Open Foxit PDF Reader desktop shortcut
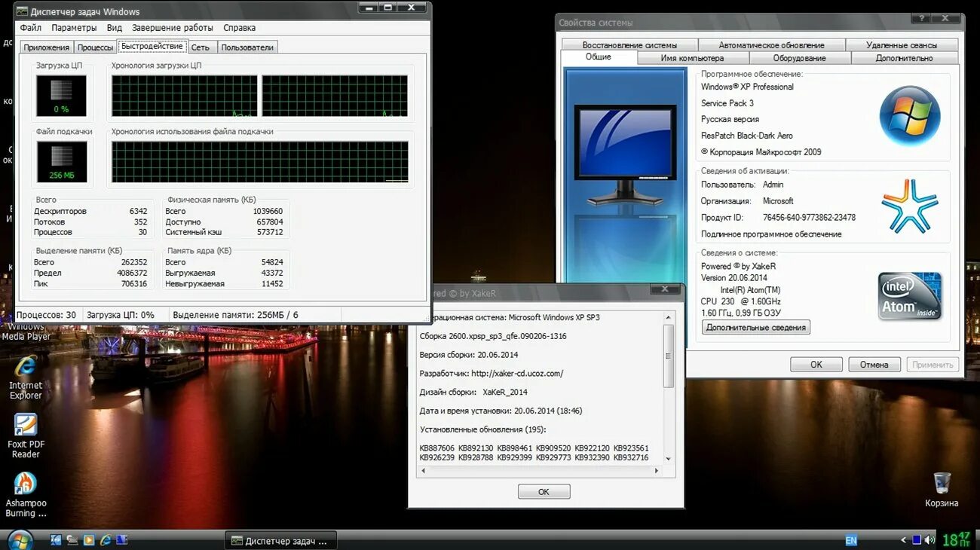Viewport: 980px width, 550px height. [26, 436]
